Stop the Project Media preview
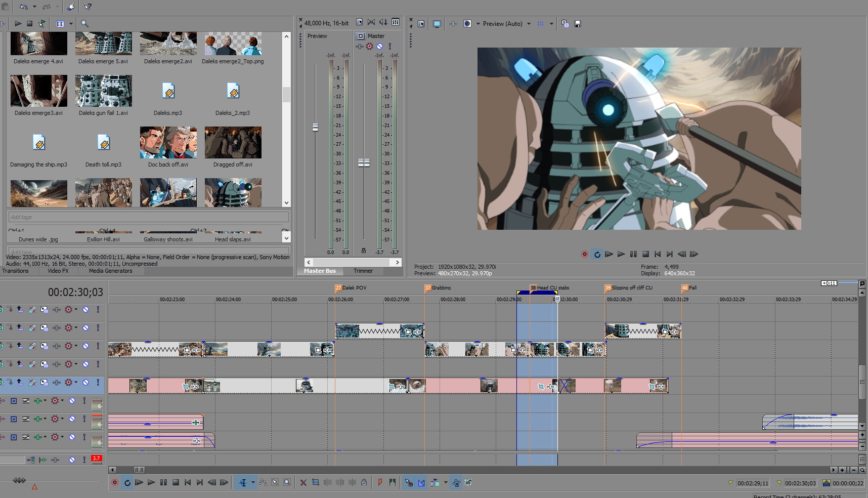Image resolution: width=868 pixels, height=498 pixels. coord(30,23)
